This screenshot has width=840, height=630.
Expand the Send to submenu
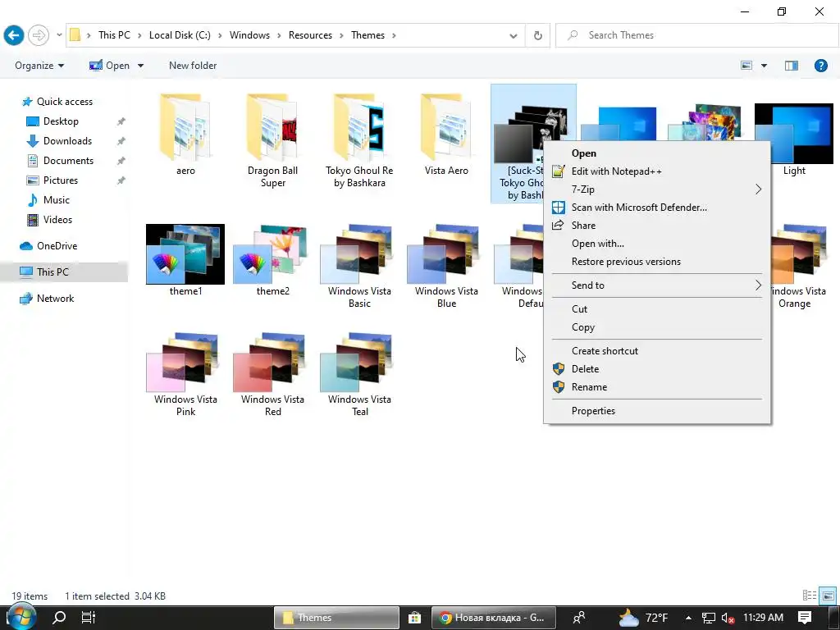[657, 285]
